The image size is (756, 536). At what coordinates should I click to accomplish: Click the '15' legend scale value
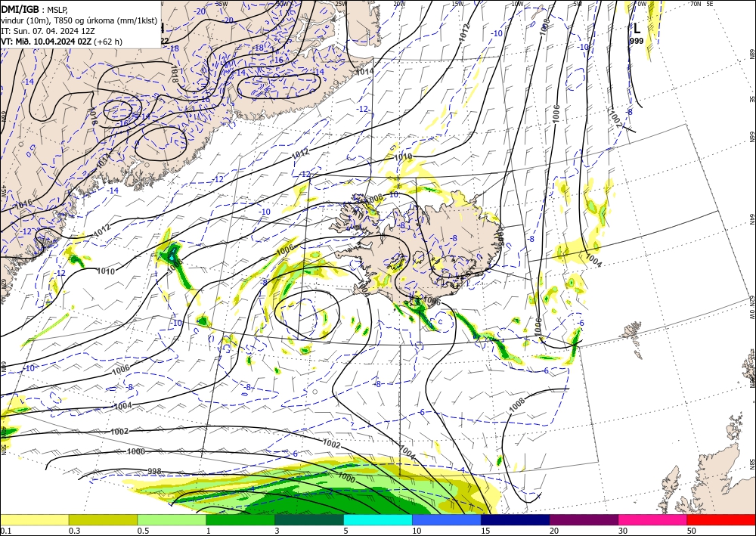pyautogui.click(x=485, y=531)
